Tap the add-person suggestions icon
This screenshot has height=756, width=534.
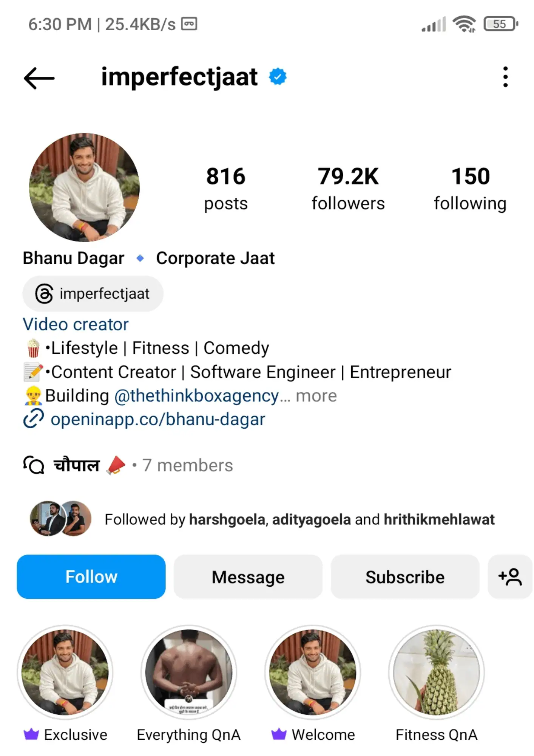[x=510, y=577]
